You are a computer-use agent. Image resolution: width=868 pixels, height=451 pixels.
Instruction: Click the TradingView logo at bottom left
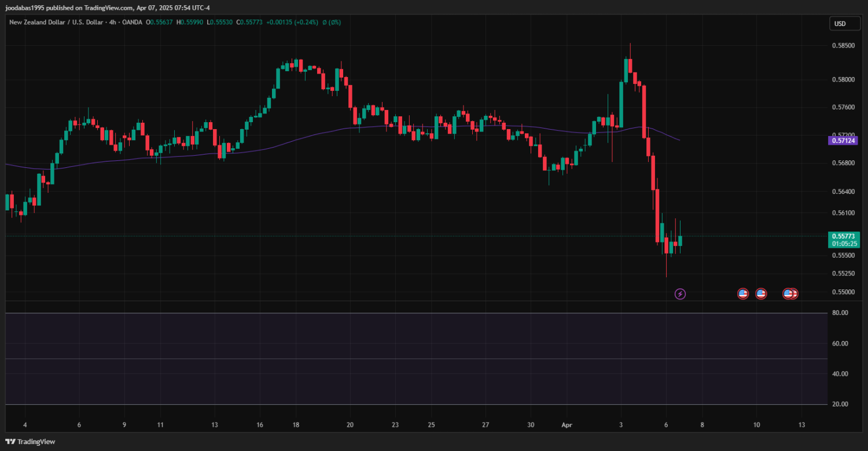point(30,442)
